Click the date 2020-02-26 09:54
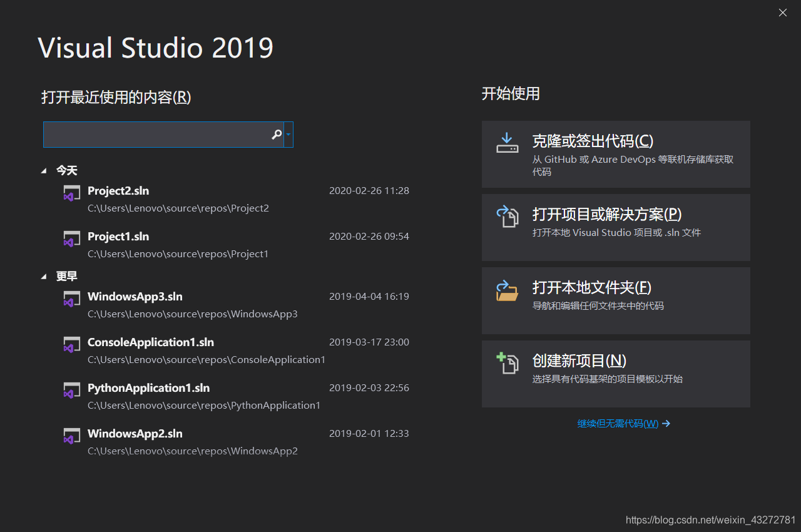 369,237
